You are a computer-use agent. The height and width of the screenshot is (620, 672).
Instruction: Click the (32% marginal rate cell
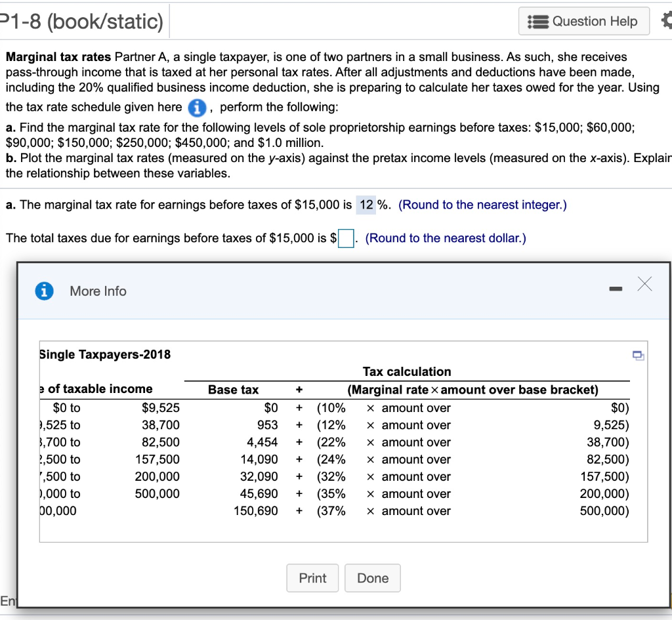click(x=331, y=476)
